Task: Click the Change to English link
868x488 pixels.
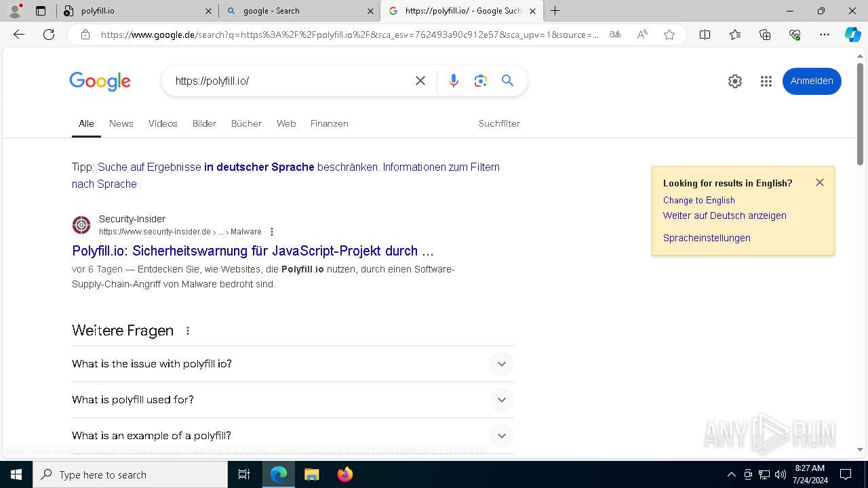Action: pyautogui.click(x=699, y=200)
